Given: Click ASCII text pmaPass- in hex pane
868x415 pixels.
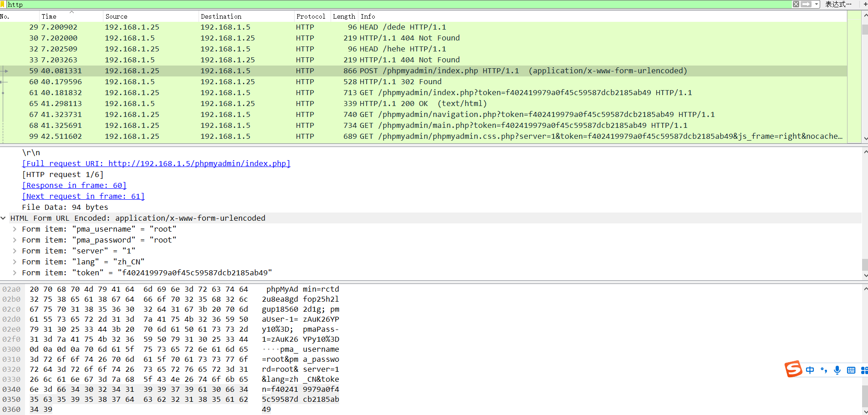Looking at the screenshot, I should [x=321, y=329].
